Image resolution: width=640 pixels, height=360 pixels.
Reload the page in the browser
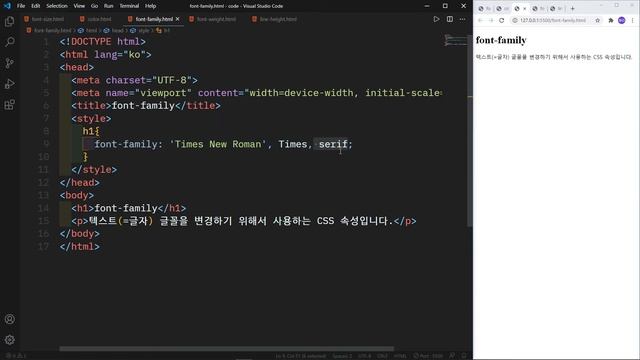(502, 20)
